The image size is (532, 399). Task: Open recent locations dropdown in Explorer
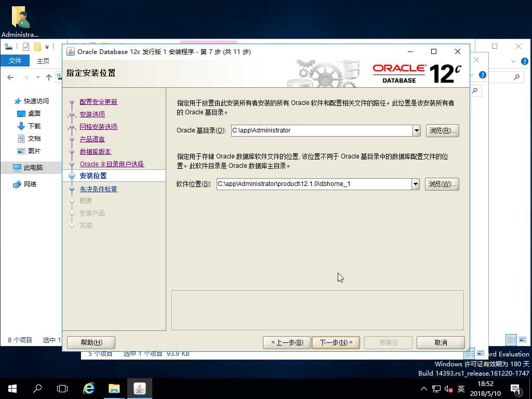38,77
